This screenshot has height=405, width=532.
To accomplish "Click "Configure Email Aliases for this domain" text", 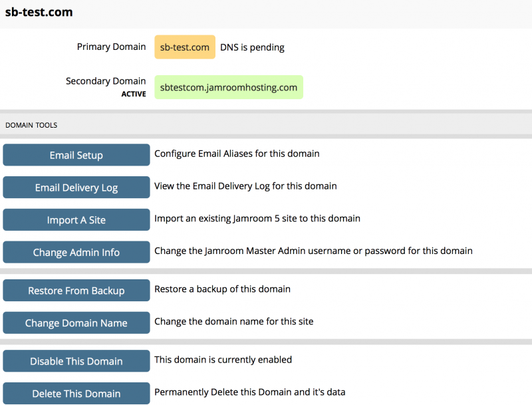I will 237,154.
